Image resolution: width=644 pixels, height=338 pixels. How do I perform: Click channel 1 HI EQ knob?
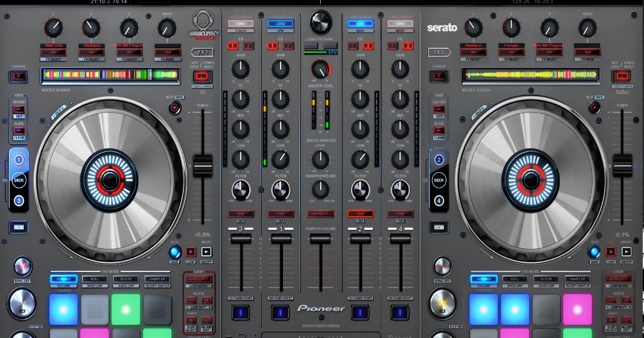280,99
